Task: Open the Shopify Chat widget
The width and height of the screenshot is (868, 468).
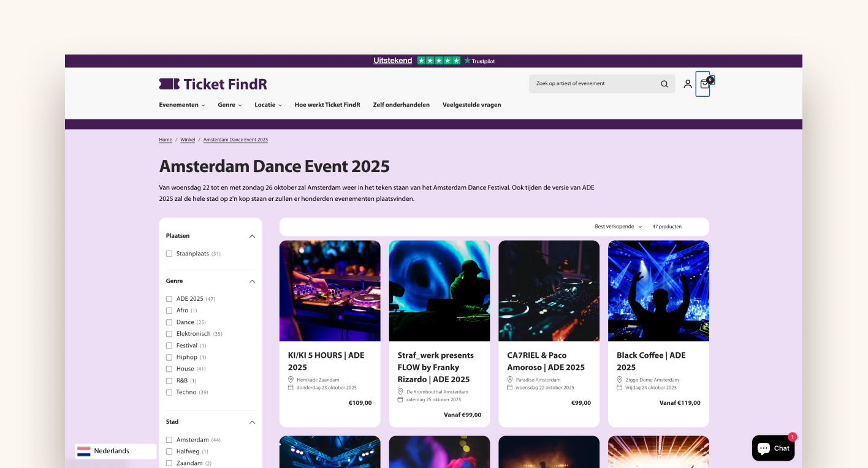Action: [x=773, y=448]
